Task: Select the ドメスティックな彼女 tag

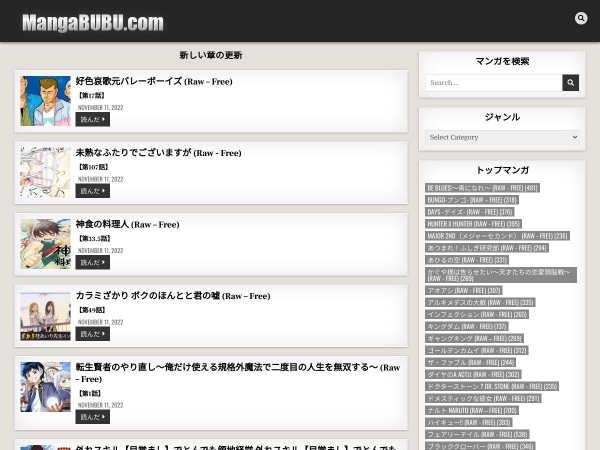Action: [483, 398]
